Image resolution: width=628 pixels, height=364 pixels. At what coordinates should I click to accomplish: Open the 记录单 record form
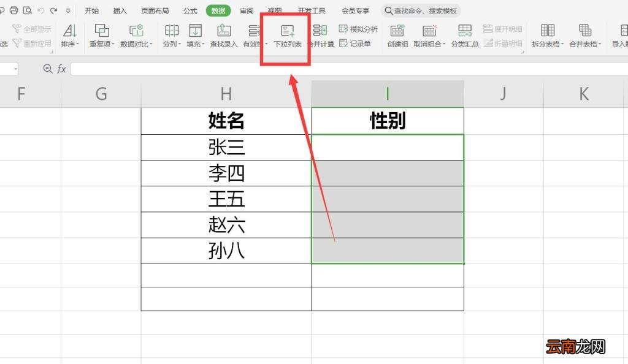[355, 43]
